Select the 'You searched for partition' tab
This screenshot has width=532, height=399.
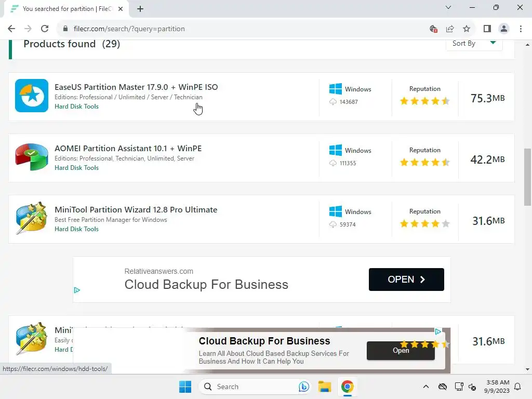(x=66, y=9)
